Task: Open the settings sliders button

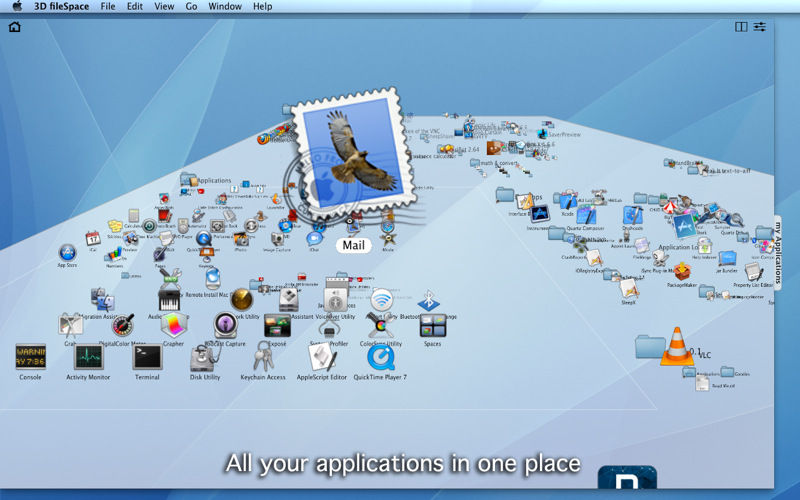Action: click(760, 27)
